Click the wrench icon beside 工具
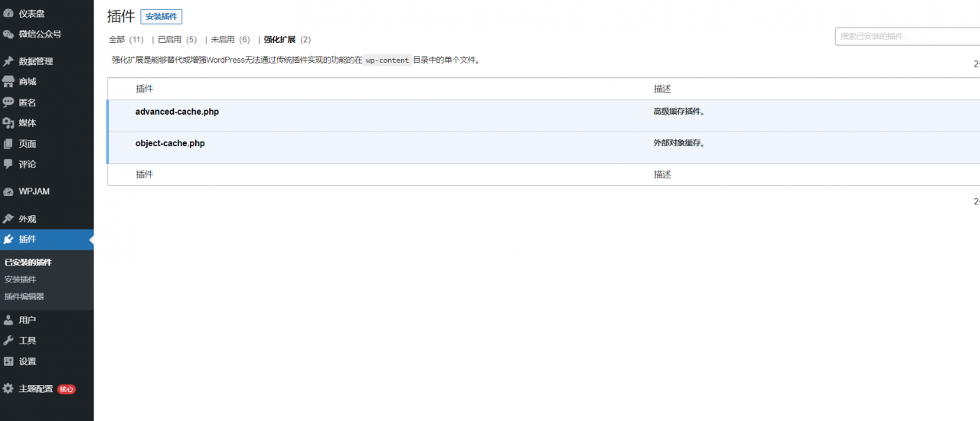Image resolution: width=980 pixels, height=421 pixels. click(x=8, y=341)
